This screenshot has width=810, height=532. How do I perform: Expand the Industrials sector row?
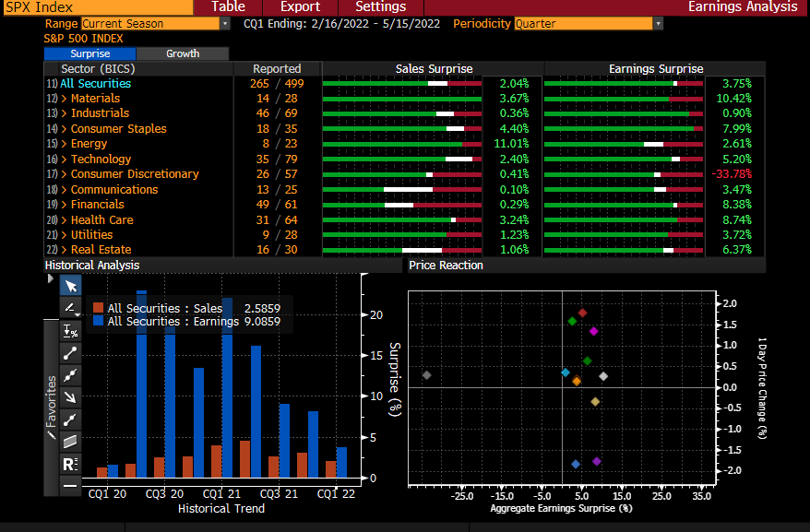point(64,113)
